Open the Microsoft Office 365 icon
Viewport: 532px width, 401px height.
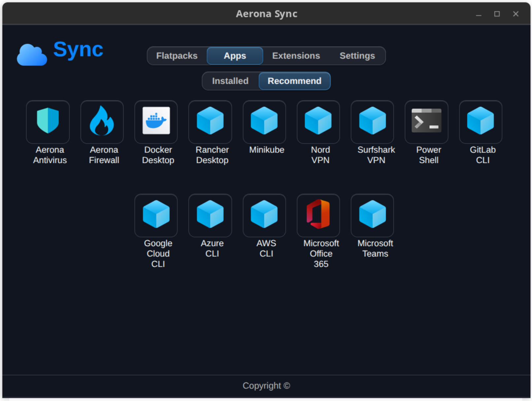coord(318,215)
